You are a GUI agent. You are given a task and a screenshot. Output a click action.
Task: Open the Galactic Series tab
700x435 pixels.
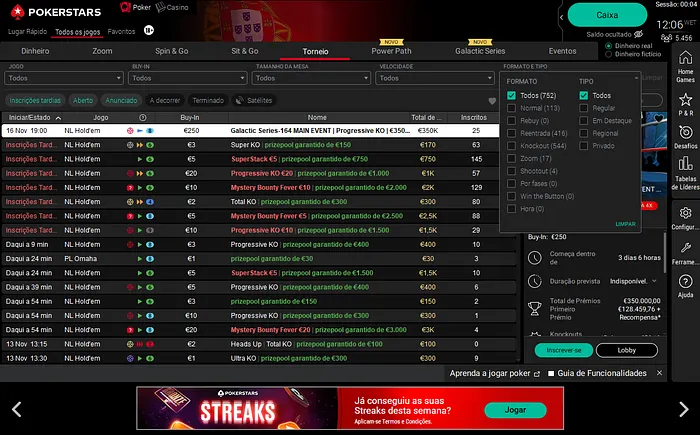pos(480,51)
